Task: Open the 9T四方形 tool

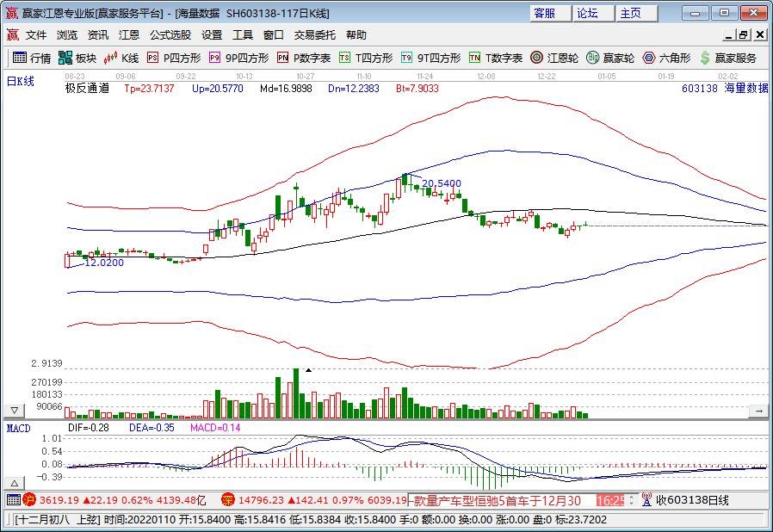Action: click(x=431, y=59)
